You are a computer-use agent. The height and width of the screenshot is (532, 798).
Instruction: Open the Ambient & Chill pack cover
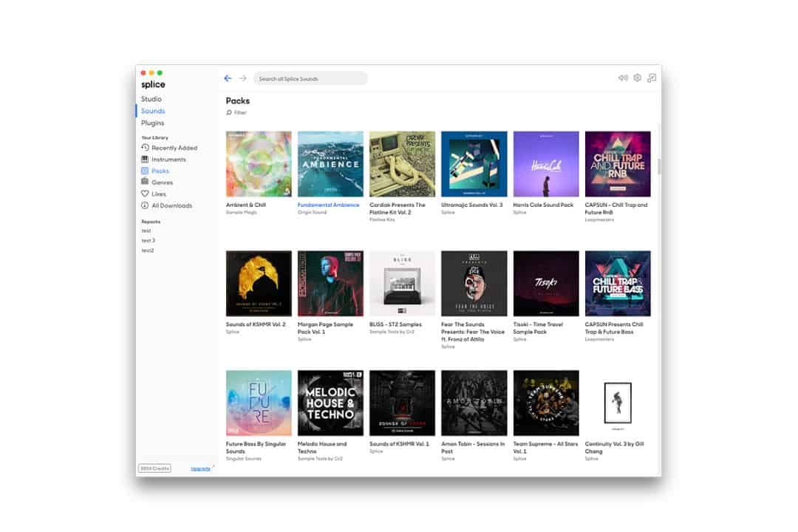point(259,164)
